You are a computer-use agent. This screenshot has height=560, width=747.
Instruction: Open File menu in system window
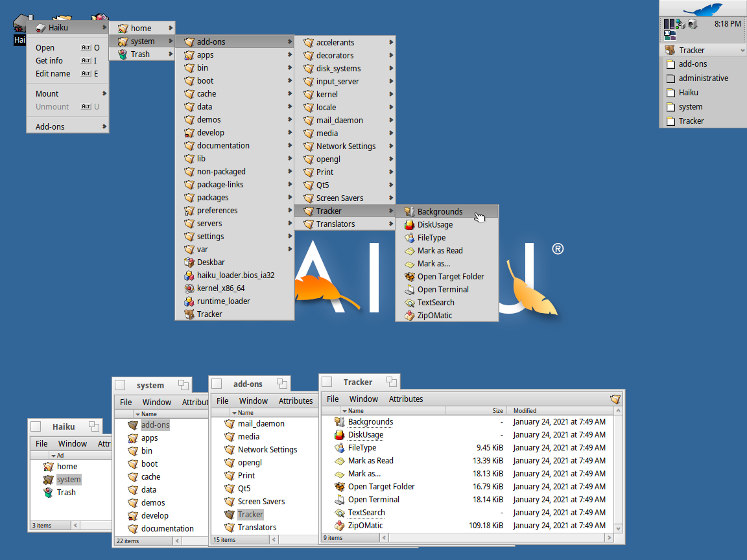click(126, 402)
